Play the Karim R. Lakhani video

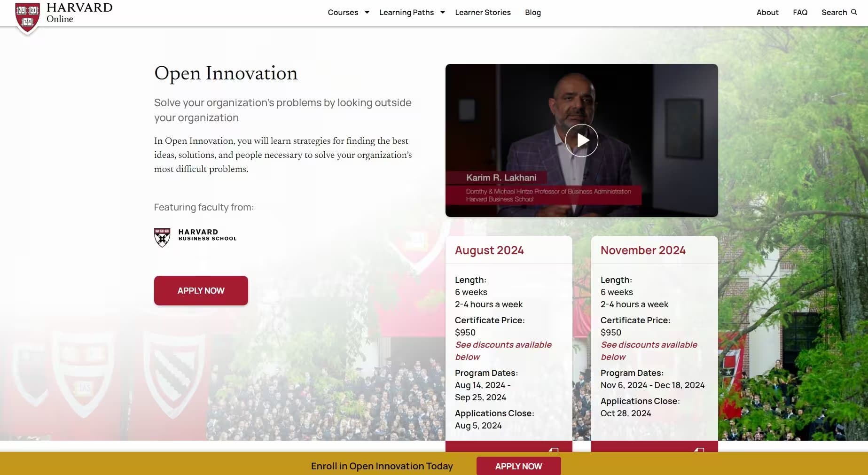581,140
